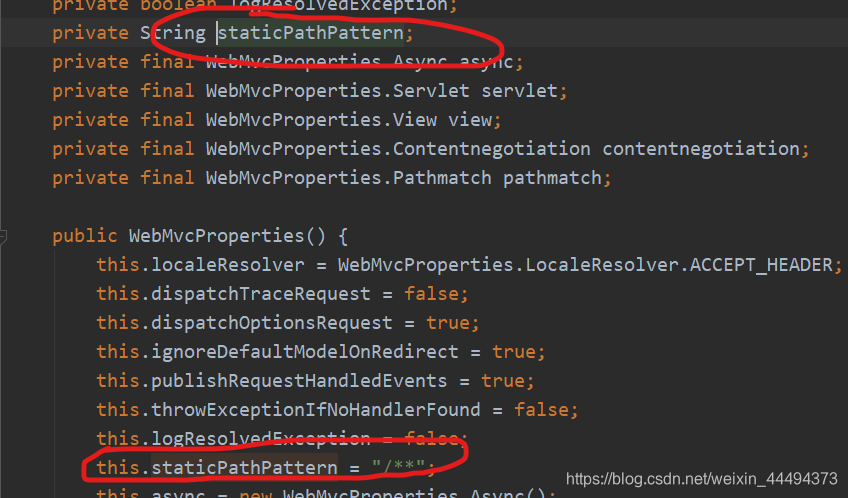Screen dimensions: 848x498
Task: Select the WebMvcProperties.Contentnegotiation type name
Action: tap(398, 149)
